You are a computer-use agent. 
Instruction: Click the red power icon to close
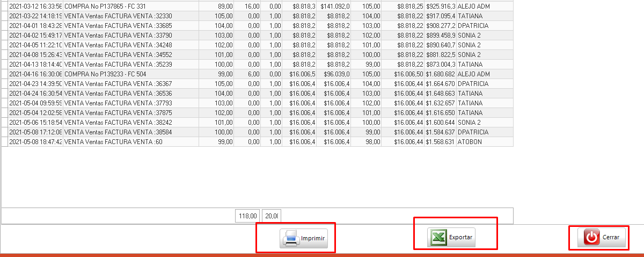[591, 237]
